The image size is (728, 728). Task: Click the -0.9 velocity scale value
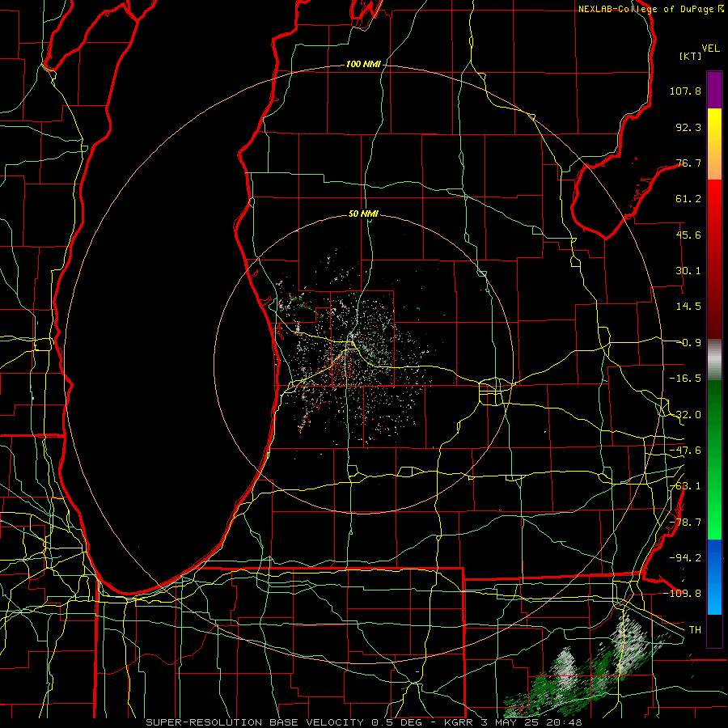[x=688, y=343]
